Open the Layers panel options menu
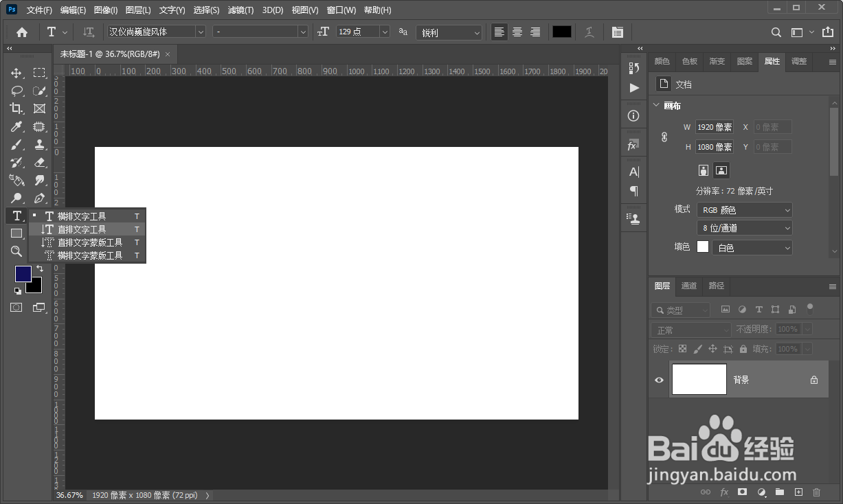 [833, 286]
